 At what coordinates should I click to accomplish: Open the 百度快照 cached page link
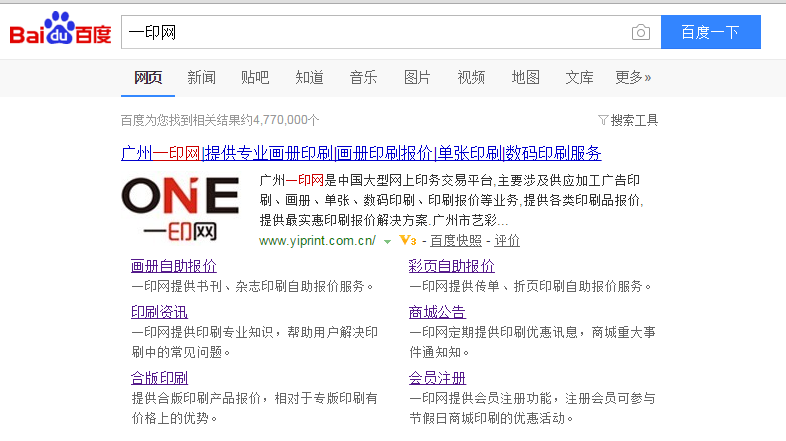coord(456,241)
